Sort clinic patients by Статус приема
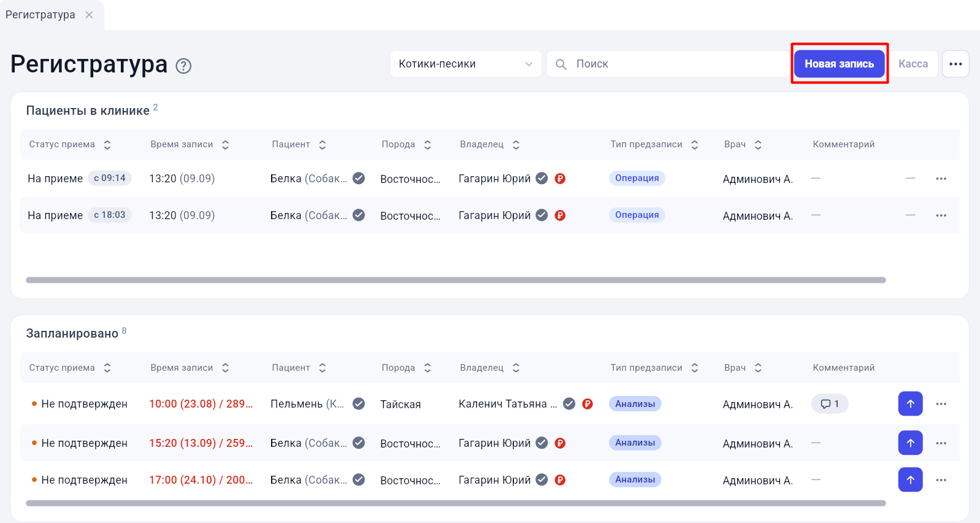 coord(107,145)
